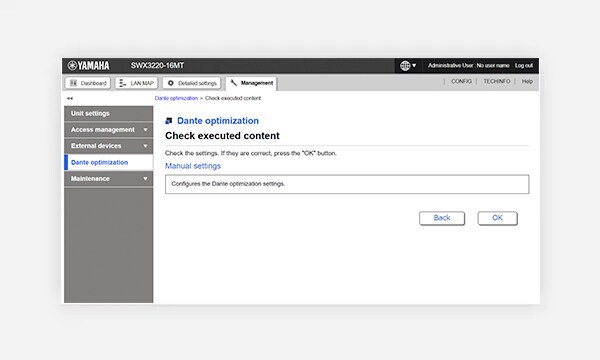Click the Back button
Viewport: 600px width, 360px height.
pyautogui.click(x=442, y=218)
